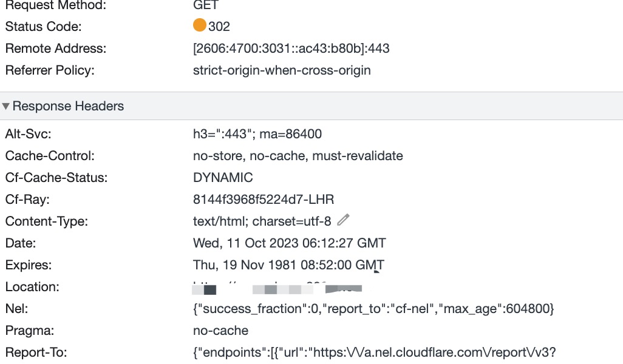Click the pencil edit icon beside Content-Type

click(343, 220)
